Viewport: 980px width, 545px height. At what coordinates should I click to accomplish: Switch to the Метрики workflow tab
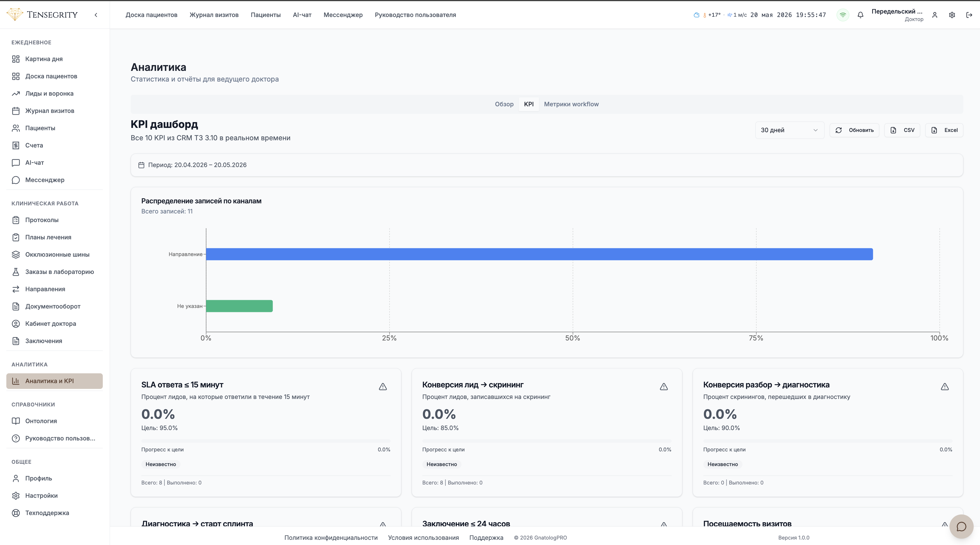(571, 104)
